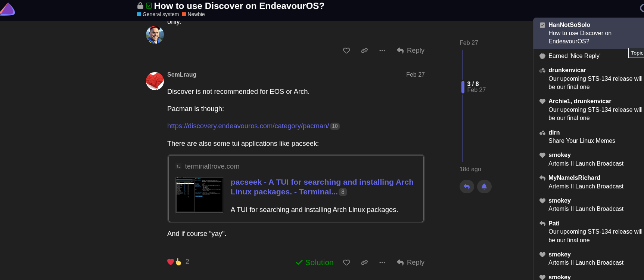Image resolution: width=644 pixels, height=280 pixels.
Task: Open the EndeavourOS forum logo home
Action: pyautogui.click(x=7, y=9)
